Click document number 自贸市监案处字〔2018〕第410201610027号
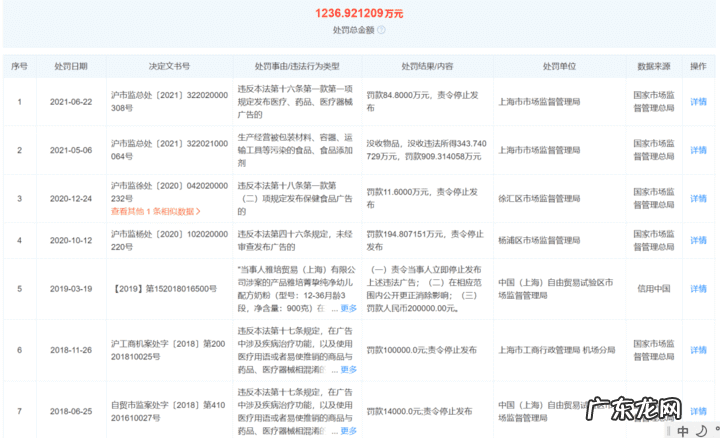Screen dimensions: 720x438 (168, 411)
